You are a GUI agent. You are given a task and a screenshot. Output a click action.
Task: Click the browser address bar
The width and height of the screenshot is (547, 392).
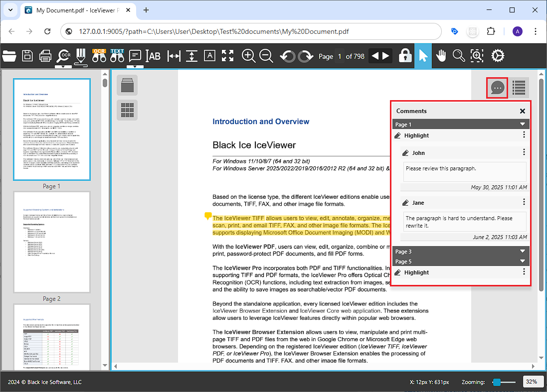click(x=251, y=31)
